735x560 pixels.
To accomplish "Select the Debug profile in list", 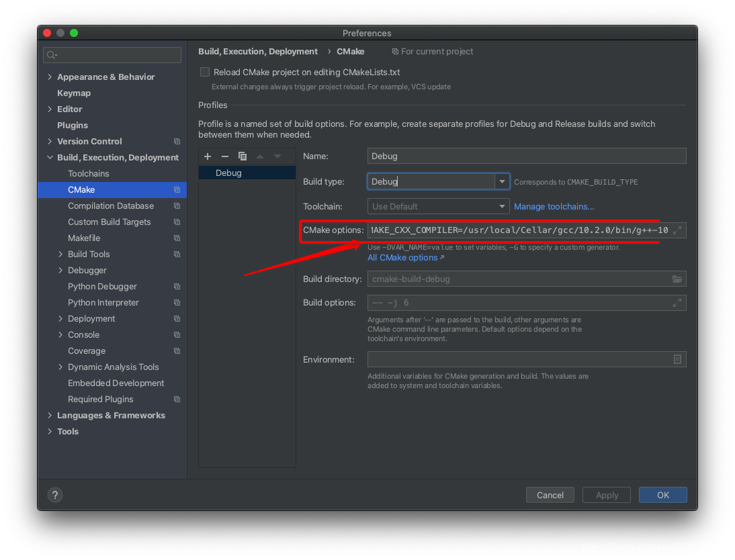I will coord(247,173).
